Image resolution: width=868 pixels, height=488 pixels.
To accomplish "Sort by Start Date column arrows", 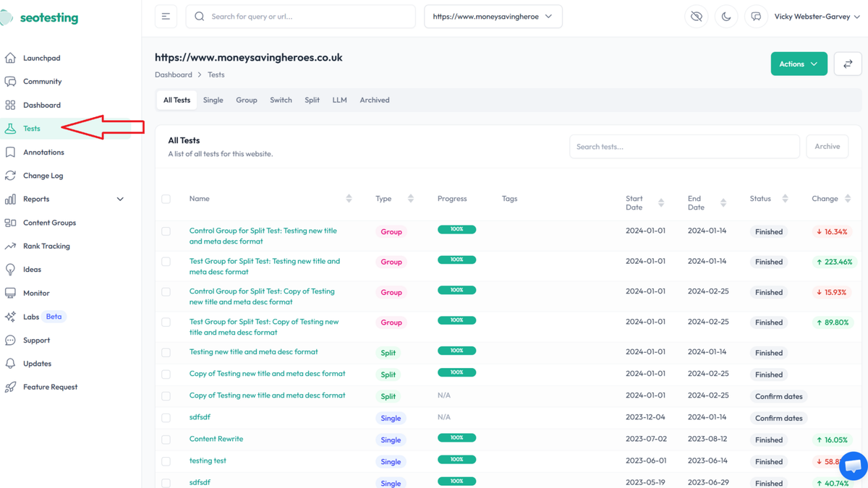I will [x=661, y=203].
